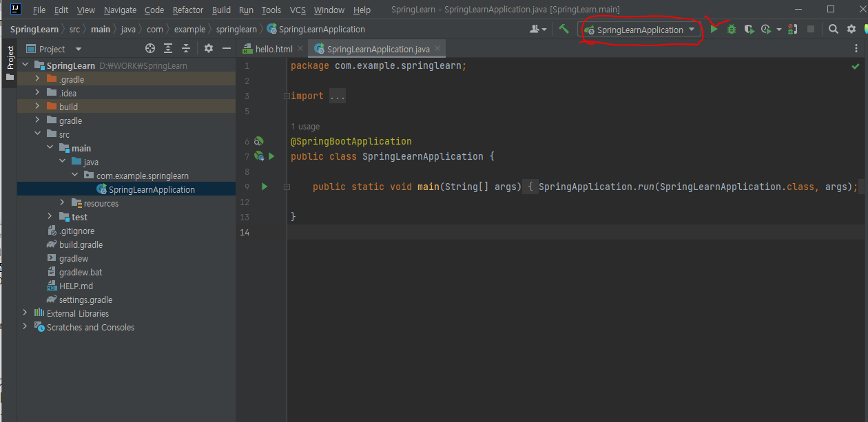
Task: Click the springlearn breadcrumb segment
Action: 236,30
